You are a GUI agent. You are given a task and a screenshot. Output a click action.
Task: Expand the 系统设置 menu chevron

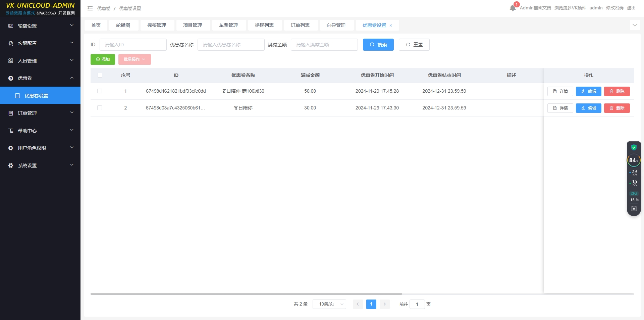click(71, 165)
